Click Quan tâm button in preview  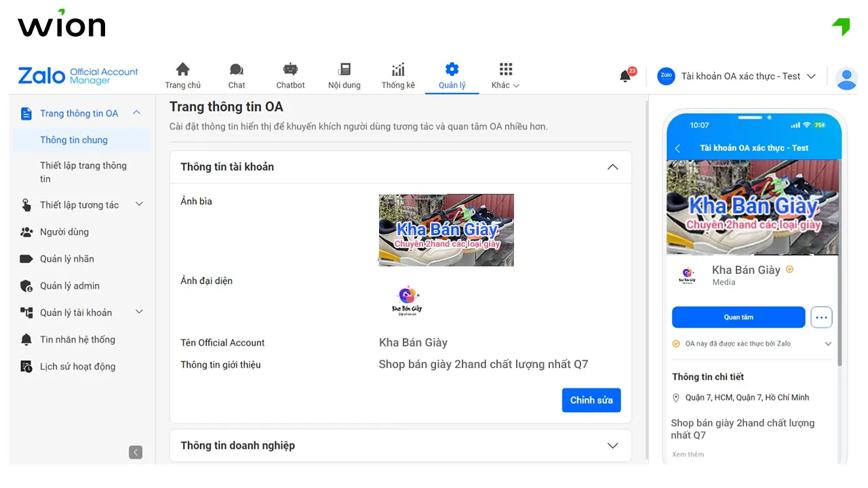(x=738, y=317)
